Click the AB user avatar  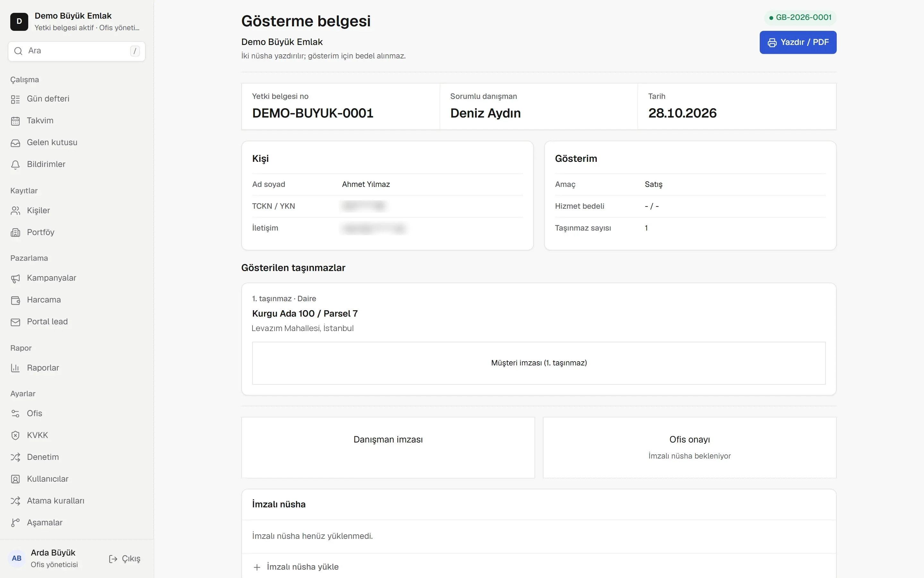17,558
